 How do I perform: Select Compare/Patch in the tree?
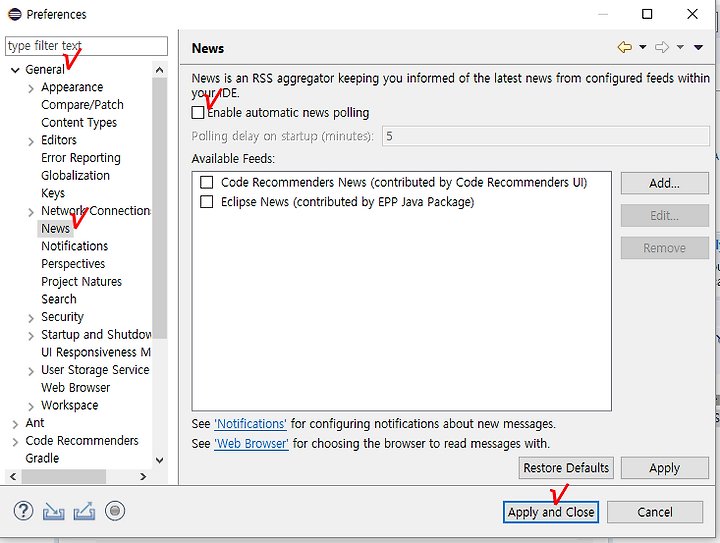[x=82, y=105]
